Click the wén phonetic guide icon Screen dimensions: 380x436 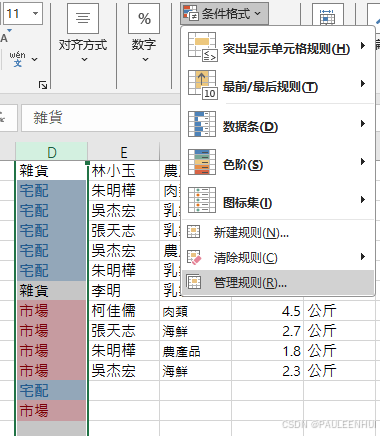[x=17, y=59]
